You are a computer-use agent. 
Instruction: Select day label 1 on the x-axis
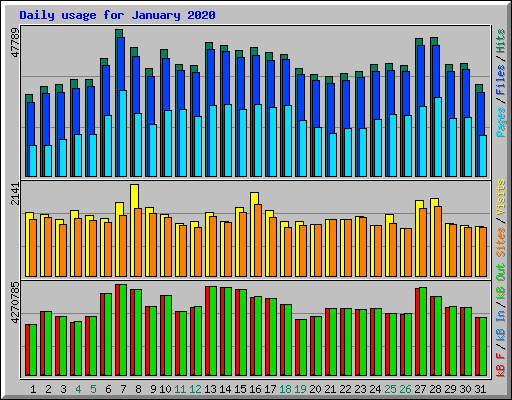pyautogui.click(x=33, y=389)
